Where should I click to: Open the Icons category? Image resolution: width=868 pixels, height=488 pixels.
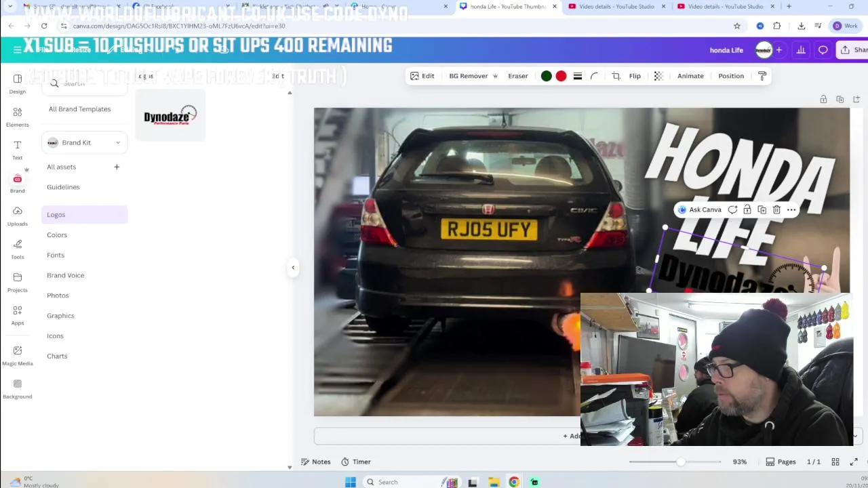coord(55,336)
